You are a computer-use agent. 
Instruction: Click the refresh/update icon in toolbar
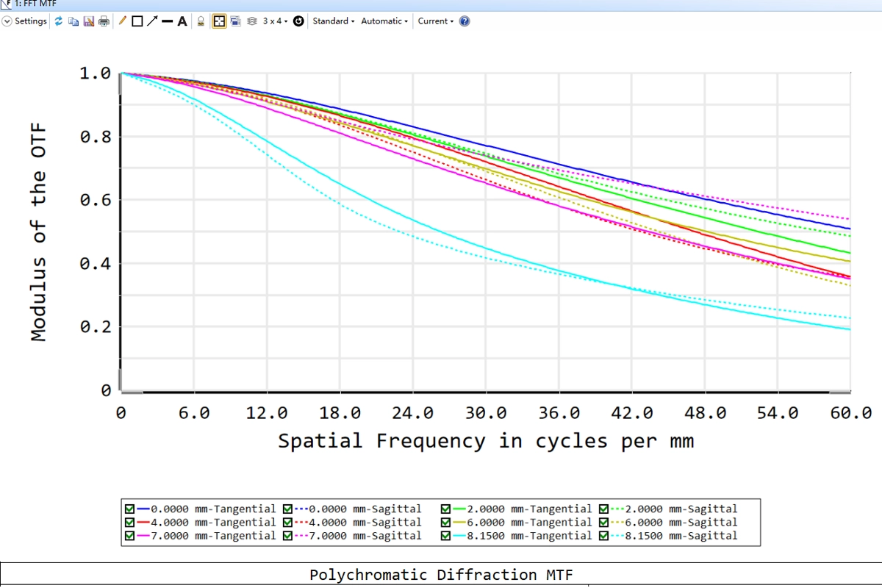[x=59, y=21]
